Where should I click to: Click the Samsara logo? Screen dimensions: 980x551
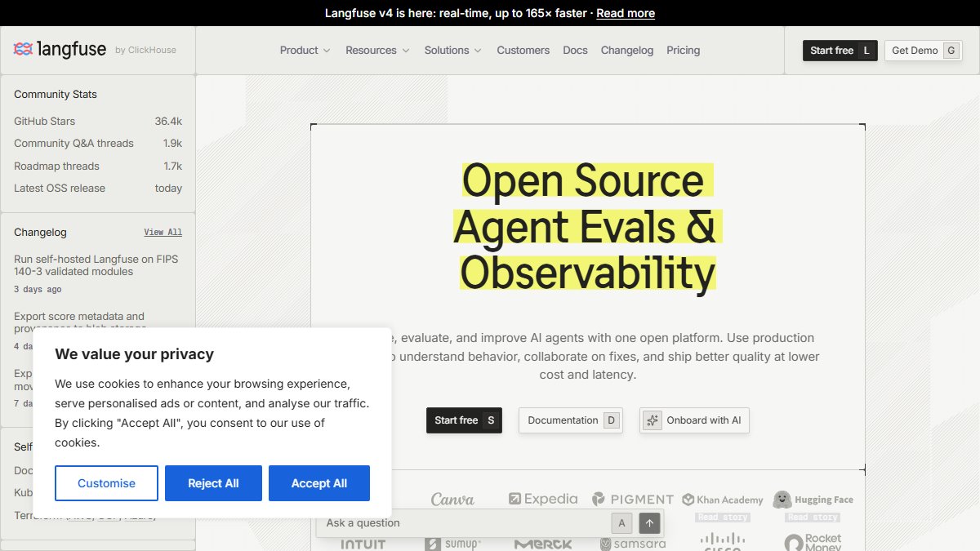[633, 544]
